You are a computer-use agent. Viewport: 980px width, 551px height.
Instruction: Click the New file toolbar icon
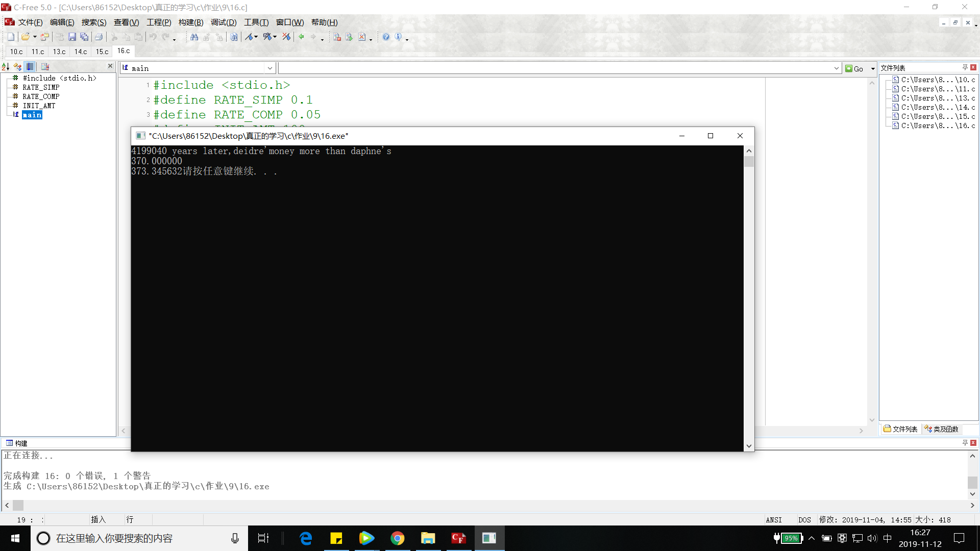pos(11,37)
